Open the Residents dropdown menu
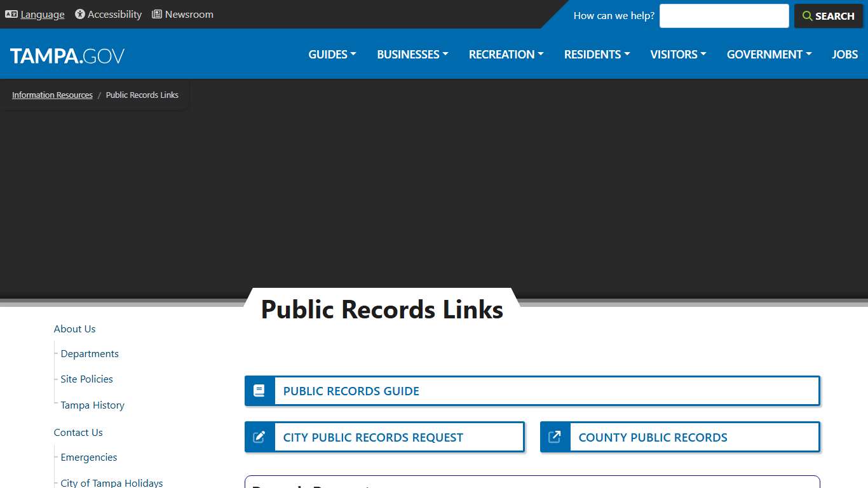Viewport: 868px width, 488px height. click(596, 55)
